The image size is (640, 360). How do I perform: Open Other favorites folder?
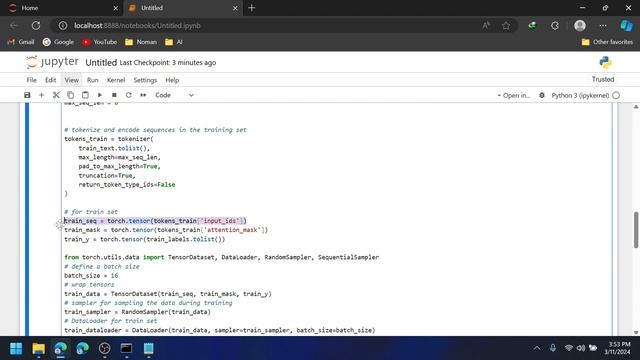(x=607, y=42)
